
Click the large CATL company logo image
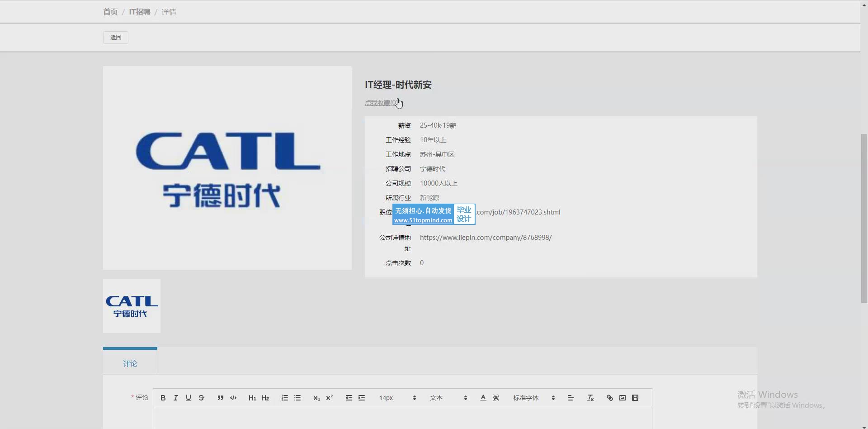tap(227, 168)
